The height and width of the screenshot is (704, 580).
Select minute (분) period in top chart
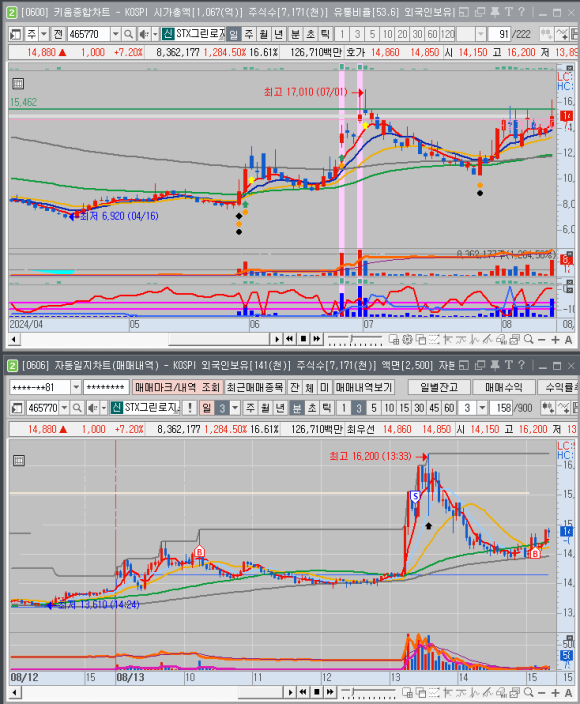(295, 34)
